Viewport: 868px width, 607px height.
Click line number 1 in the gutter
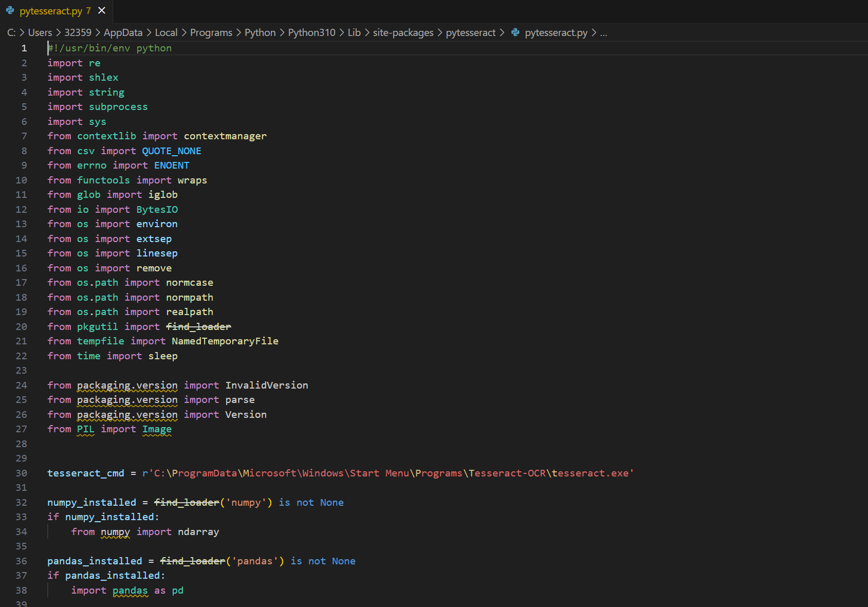coord(24,48)
